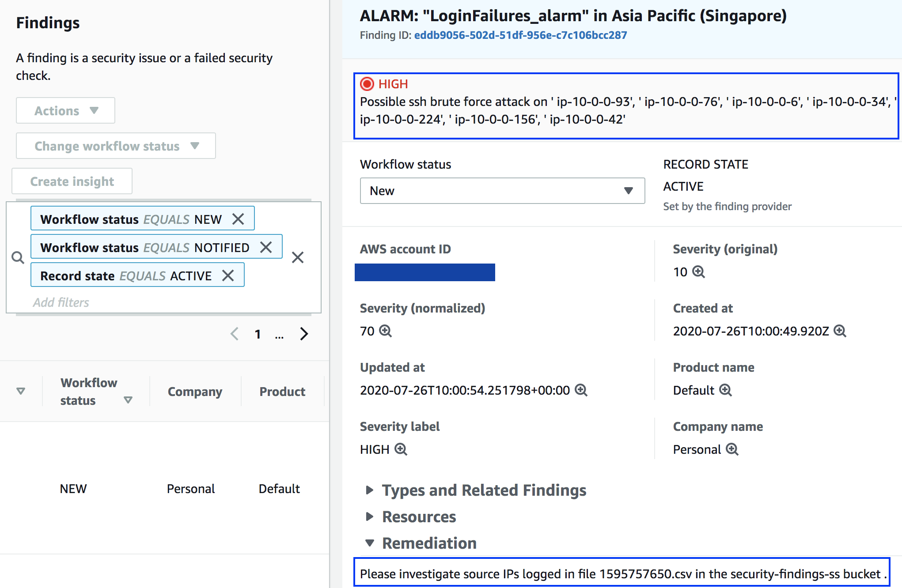This screenshot has width=902, height=588.
Task: Click magnifier icon next to Severity original 10
Action: (x=698, y=271)
